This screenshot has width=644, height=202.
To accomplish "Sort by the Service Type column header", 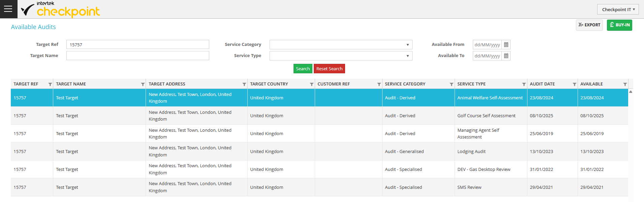I will click(471, 84).
